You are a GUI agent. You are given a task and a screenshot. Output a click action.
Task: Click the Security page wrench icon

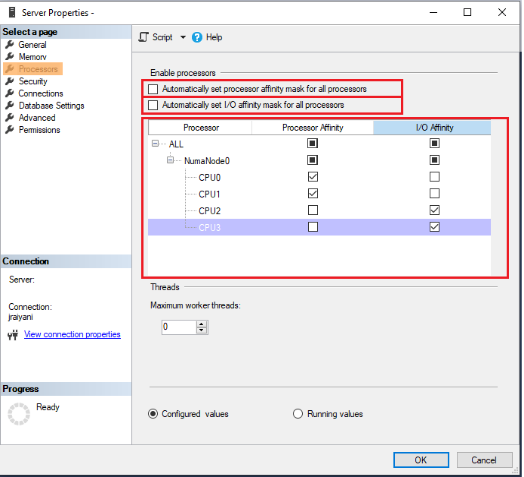coord(10,81)
